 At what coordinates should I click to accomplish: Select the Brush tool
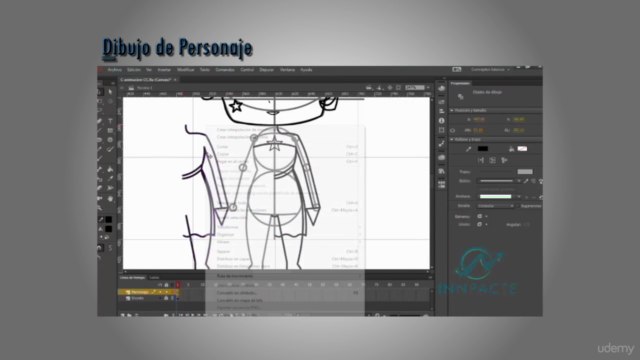[110, 149]
